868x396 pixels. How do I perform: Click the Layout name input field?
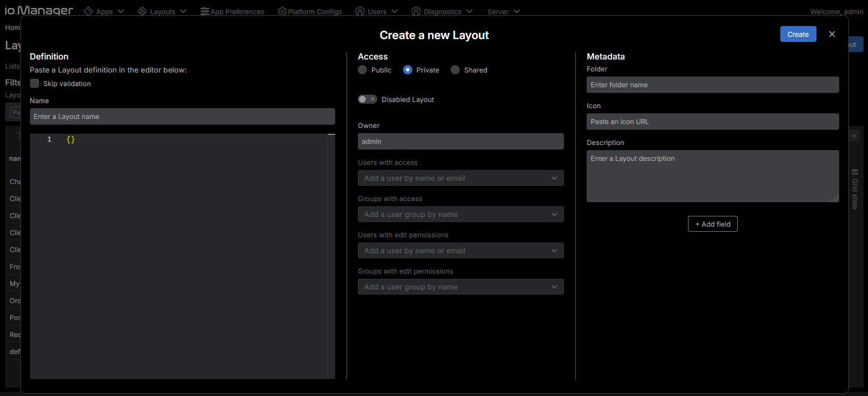click(x=182, y=116)
